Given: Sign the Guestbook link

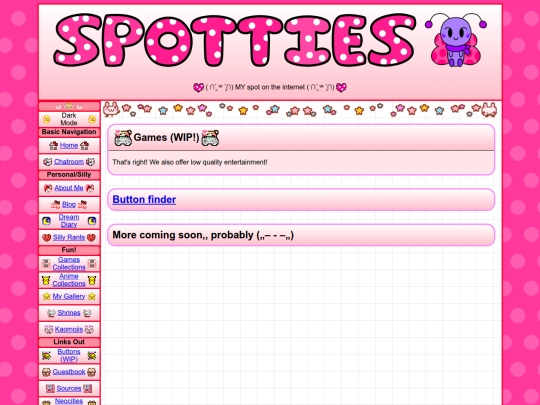Looking at the screenshot, I should pos(69,372).
